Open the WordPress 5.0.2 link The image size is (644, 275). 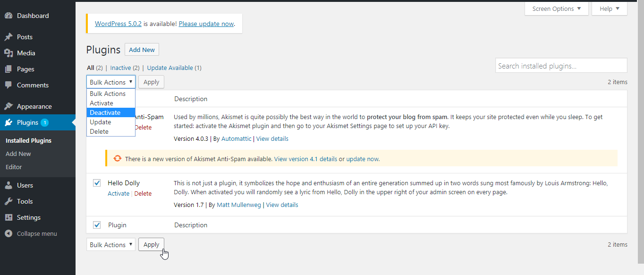click(x=118, y=24)
